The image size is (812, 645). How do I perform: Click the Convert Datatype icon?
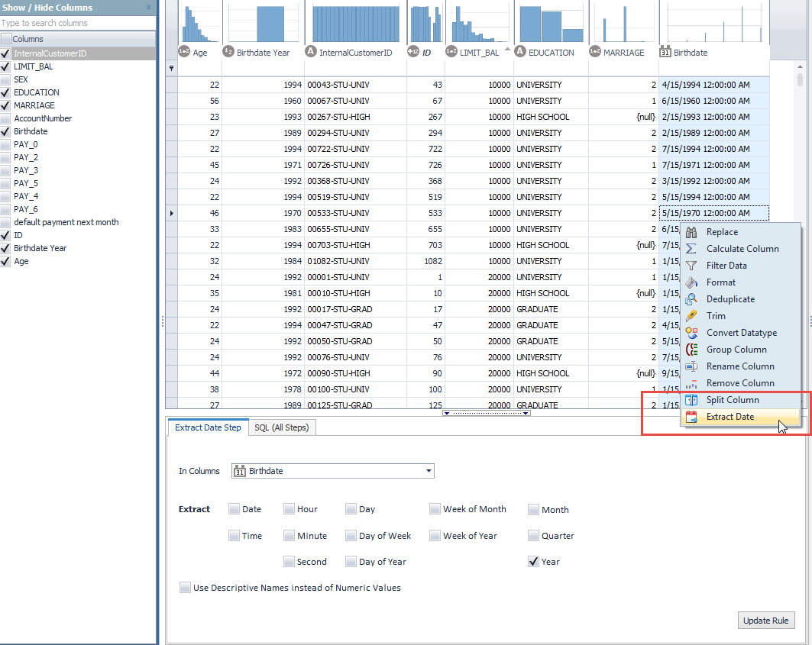tap(691, 333)
